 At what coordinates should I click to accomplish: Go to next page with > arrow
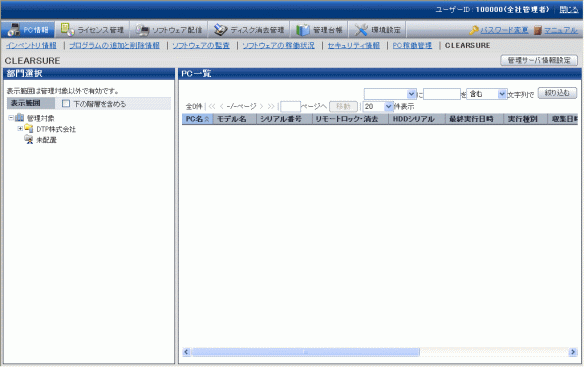click(x=261, y=107)
